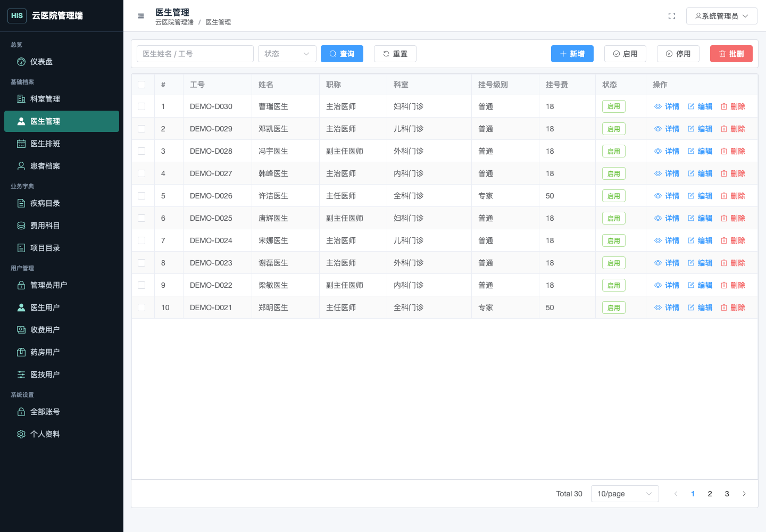The image size is (766, 532).
Task: Click the 收费用户 cashier icon
Action: coord(21,330)
